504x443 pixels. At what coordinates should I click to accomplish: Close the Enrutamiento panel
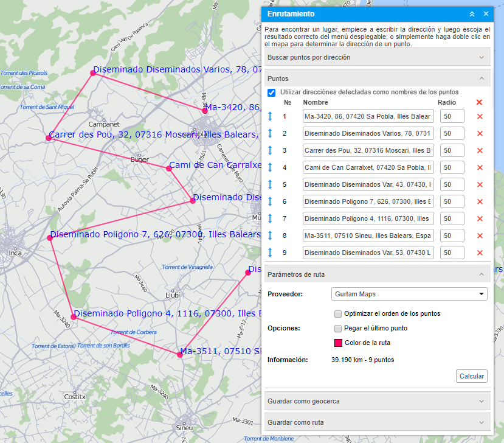[486, 14]
